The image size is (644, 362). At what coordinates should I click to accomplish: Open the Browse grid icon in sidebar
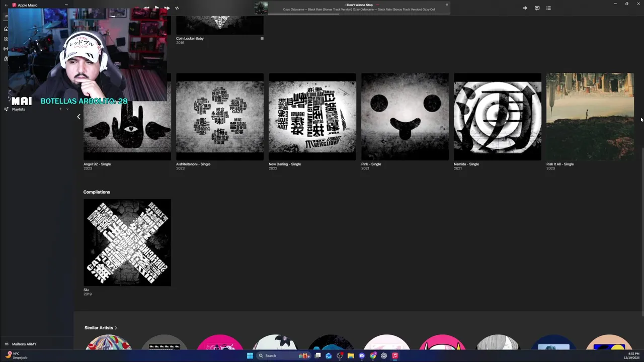pos(6,39)
